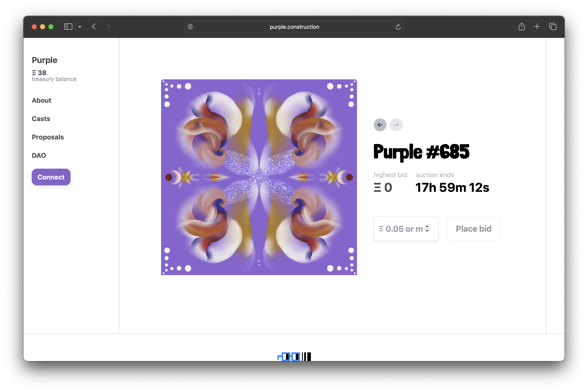Click the greyed next auction arrow
This screenshot has width=588, height=392.
tap(396, 125)
